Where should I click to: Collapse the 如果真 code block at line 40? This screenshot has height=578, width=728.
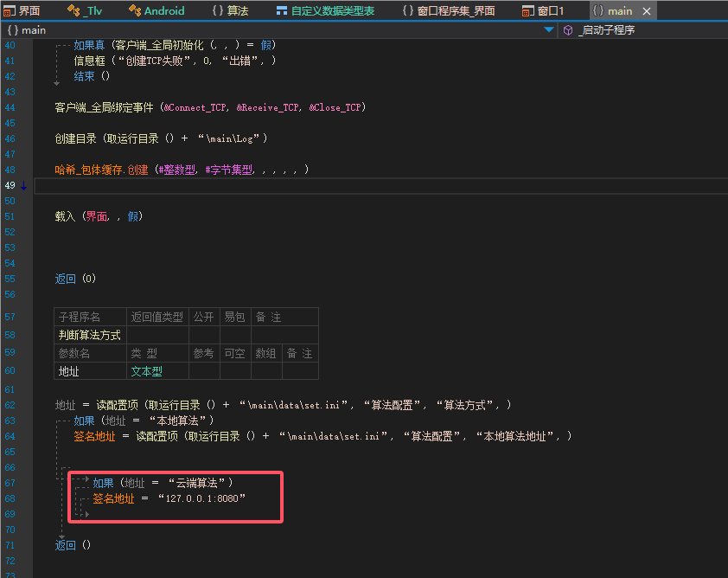(58, 44)
